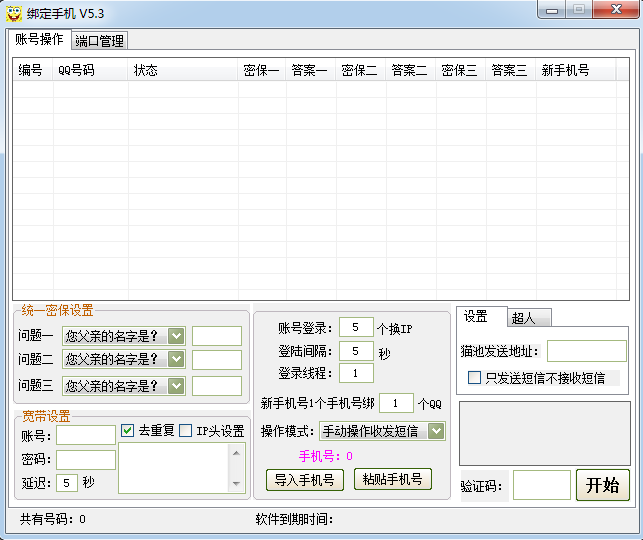The width and height of the screenshot is (643, 540).
Task: Click the 延迟 seconds input field
Action: pyautogui.click(x=67, y=483)
